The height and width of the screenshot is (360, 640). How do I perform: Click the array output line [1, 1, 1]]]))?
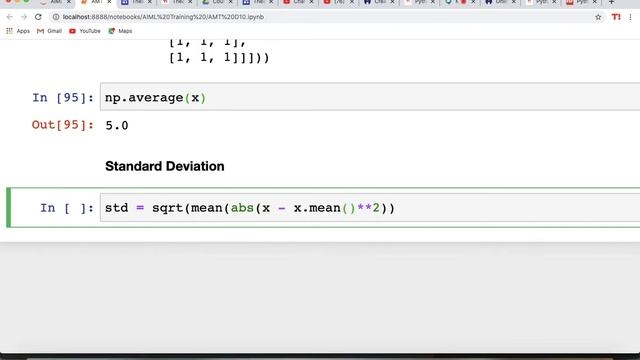point(219,58)
